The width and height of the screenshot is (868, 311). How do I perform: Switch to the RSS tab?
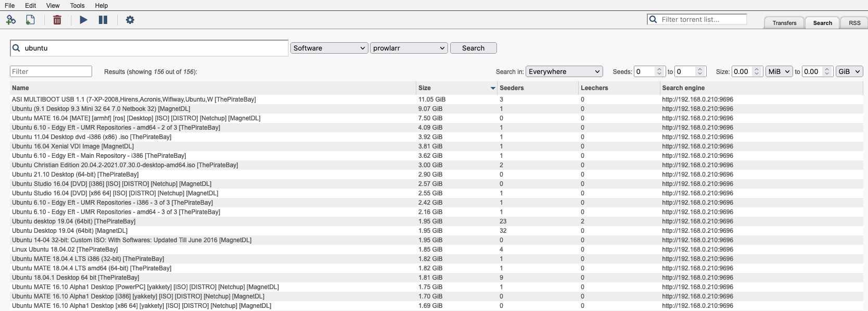pyautogui.click(x=854, y=23)
